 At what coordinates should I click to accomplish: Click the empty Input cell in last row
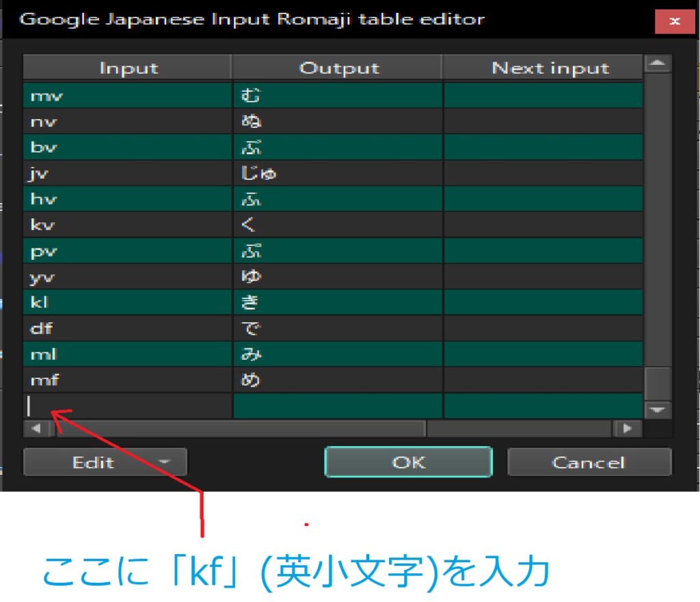pyautogui.click(x=128, y=406)
